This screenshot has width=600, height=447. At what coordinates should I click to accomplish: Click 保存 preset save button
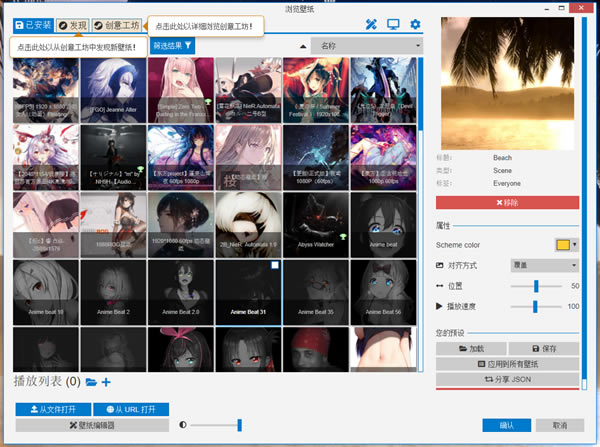click(x=544, y=348)
